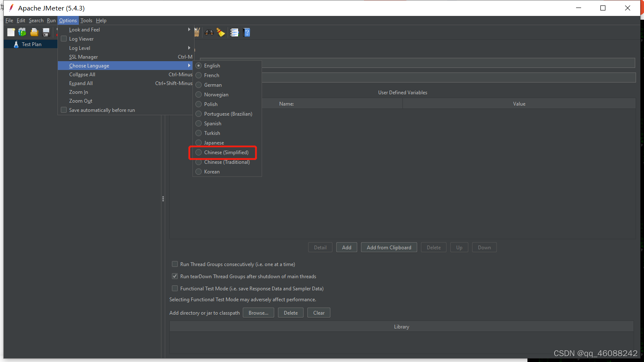Click the Name: column header
644x362 pixels.
[x=286, y=103]
